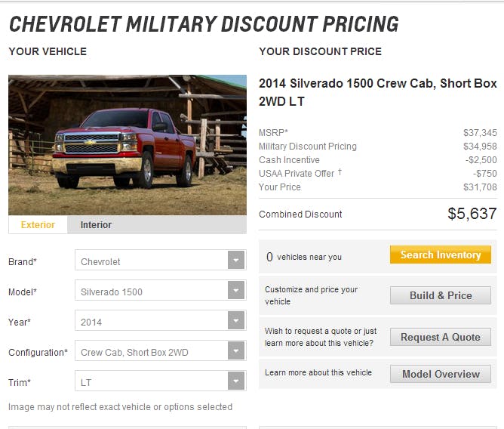This screenshot has height=429, width=504.
Task: Click the Chevrolet Military Discount Pricing heading
Action: point(204,24)
